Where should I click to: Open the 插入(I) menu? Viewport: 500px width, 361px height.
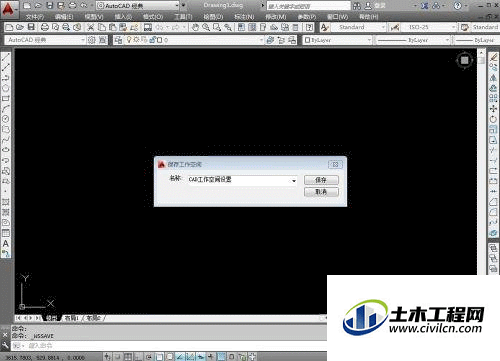[123, 17]
